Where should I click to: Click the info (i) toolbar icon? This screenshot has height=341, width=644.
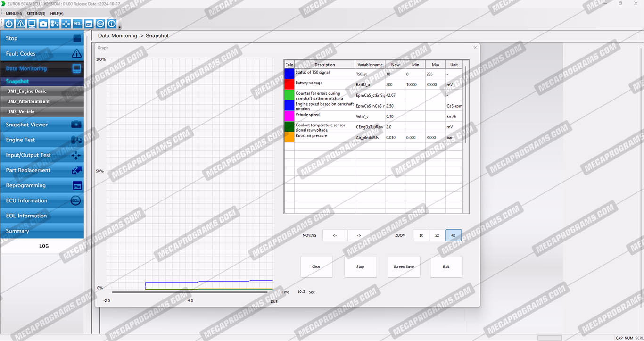112,24
